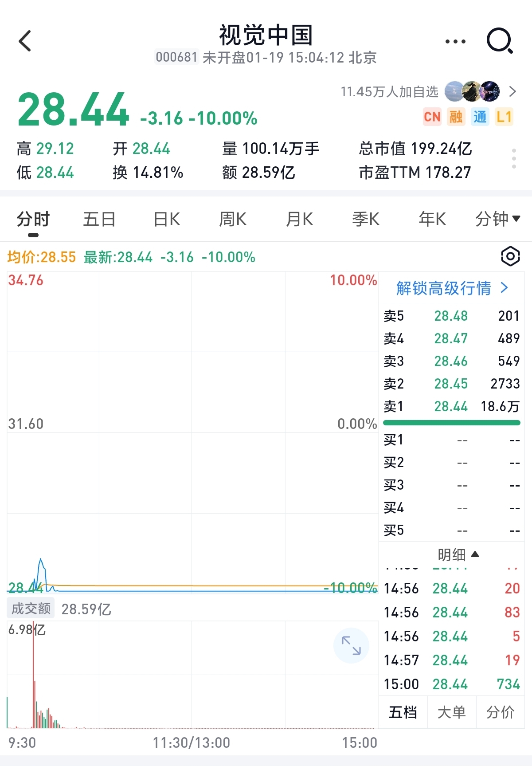
Task: Tap the expand chart fullscreen icon
Action: tap(351, 645)
